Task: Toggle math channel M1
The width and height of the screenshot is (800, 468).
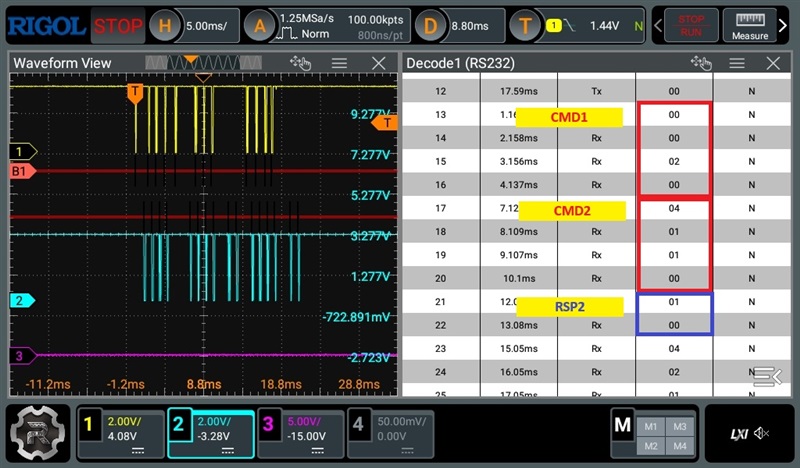Action: click(x=651, y=427)
